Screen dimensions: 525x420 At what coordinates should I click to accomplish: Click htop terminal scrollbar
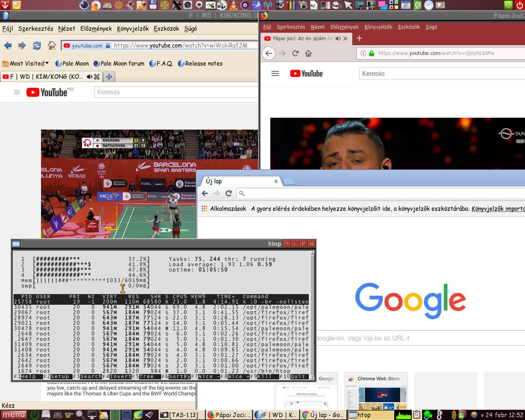click(312, 315)
